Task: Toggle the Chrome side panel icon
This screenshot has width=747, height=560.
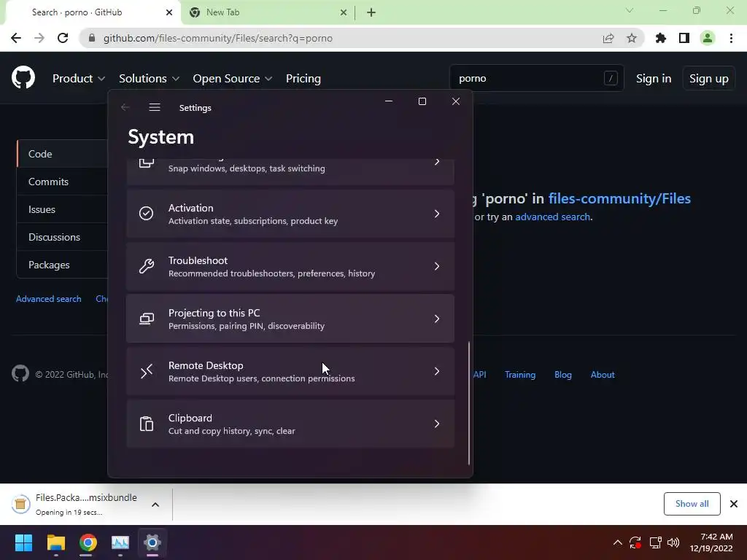Action: pos(684,38)
